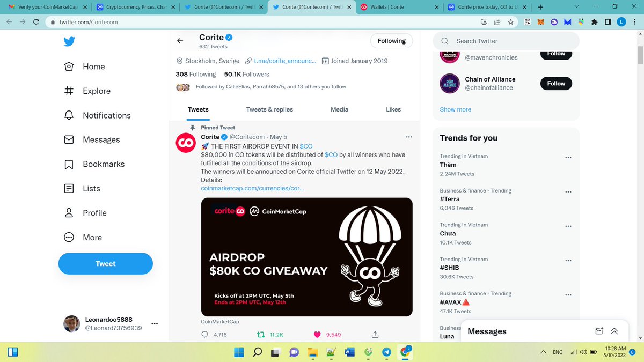
Task: Open the Home section in sidebar
Action: tap(84, 67)
